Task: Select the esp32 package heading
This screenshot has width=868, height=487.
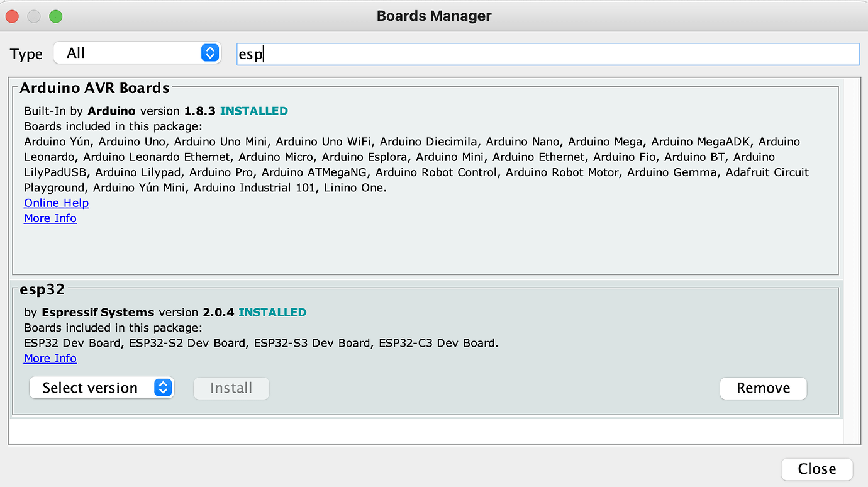Action: point(42,289)
